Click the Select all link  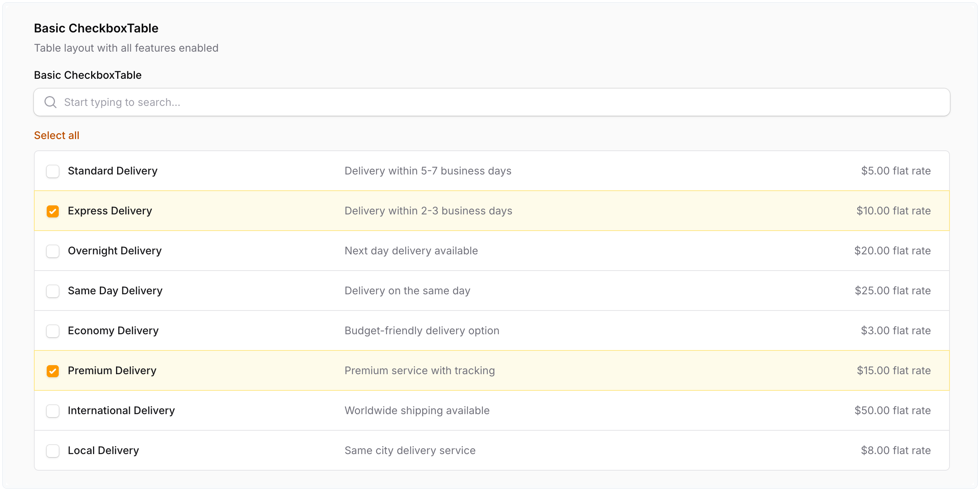[x=57, y=136]
